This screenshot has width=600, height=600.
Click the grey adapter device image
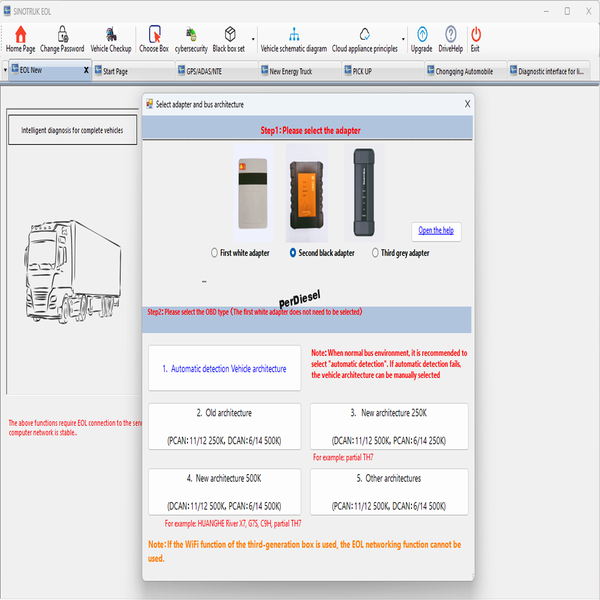pyautogui.click(x=361, y=190)
